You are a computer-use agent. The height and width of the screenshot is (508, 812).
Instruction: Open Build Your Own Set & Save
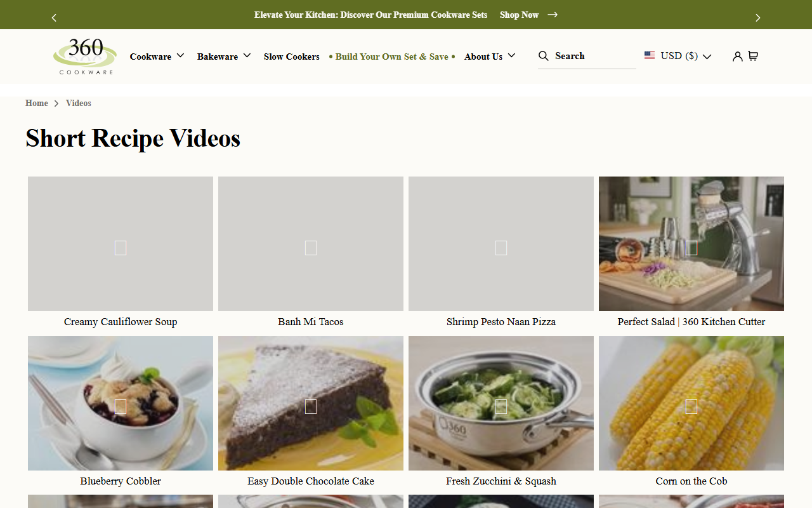tap(392, 57)
